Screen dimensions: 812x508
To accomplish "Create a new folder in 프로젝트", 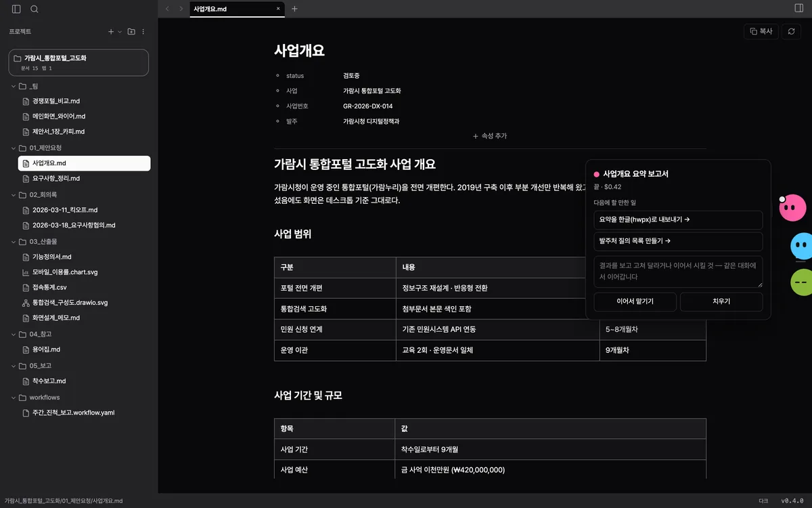I will click(131, 32).
